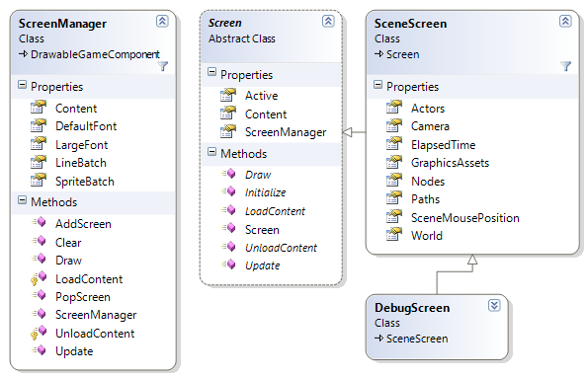Select the Draw method icon in Screen class
The image size is (588, 378).
point(228,174)
